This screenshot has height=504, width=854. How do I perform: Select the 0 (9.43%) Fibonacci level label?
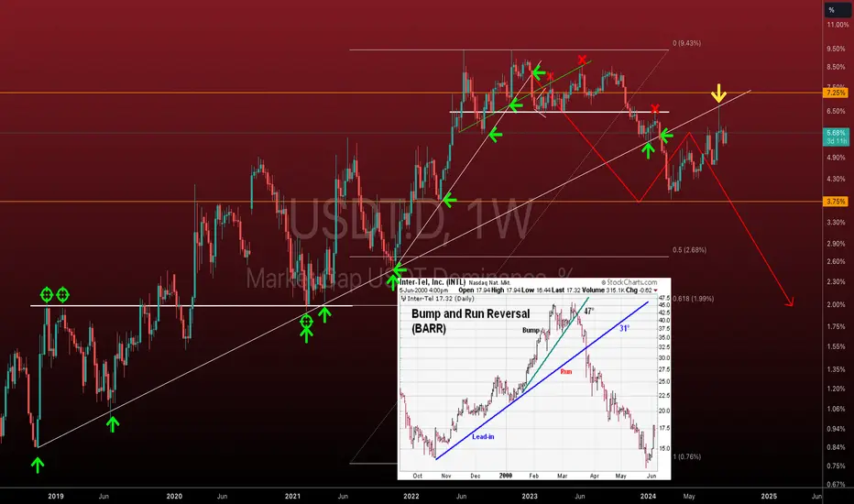coord(687,44)
